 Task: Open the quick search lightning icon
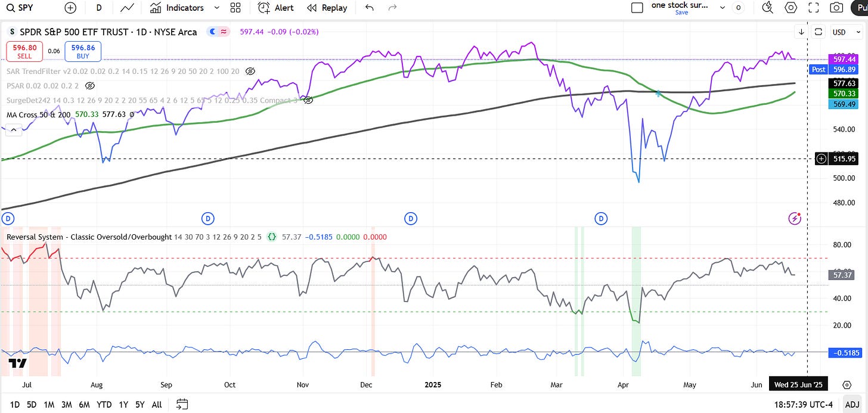(x=768, y=8)
